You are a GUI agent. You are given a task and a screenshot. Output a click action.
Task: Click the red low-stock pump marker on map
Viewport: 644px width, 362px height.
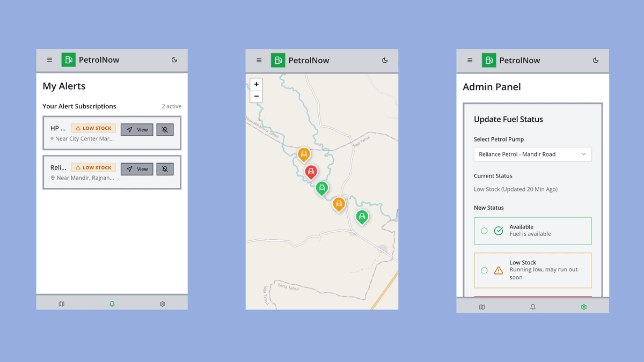pos(311,172)
